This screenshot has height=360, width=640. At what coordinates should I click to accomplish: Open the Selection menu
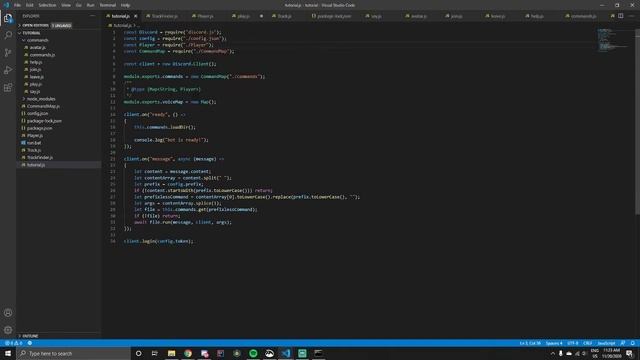(47, 5)
